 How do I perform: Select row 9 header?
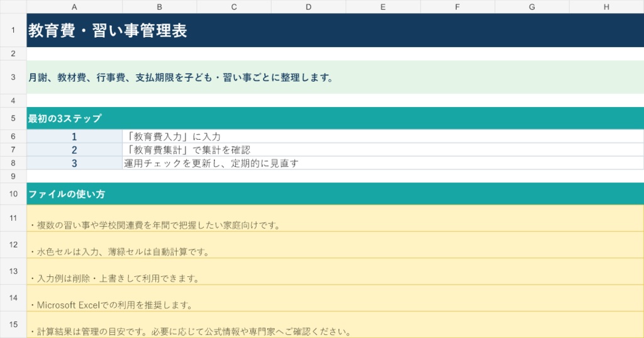tap(13, 176)
